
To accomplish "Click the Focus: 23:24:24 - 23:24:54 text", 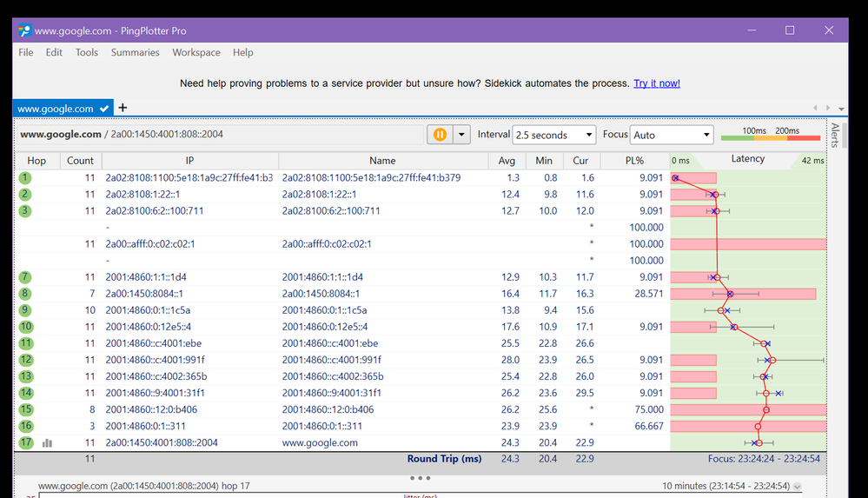I will (x=764, y=459).
